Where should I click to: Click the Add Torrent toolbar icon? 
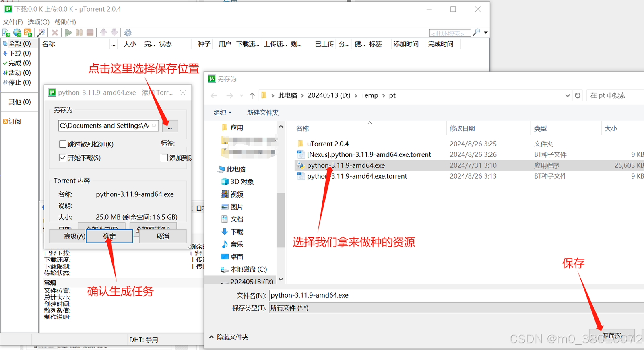(x=6, y=33)
